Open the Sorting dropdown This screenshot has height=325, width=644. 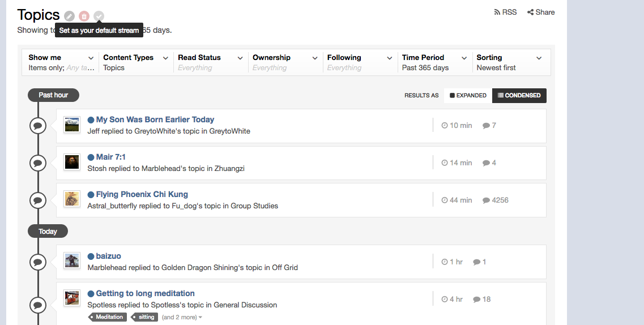(509, 62)
